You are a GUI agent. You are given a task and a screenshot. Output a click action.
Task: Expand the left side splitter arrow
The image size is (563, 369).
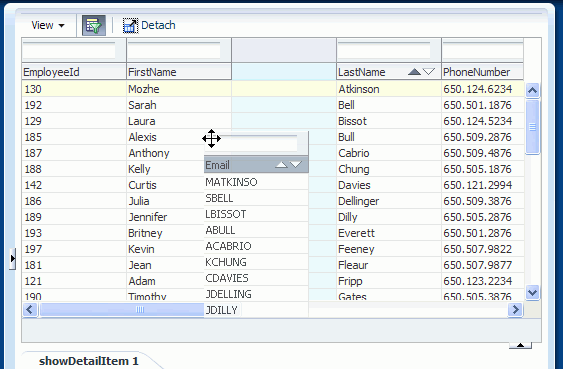[13, 258]
